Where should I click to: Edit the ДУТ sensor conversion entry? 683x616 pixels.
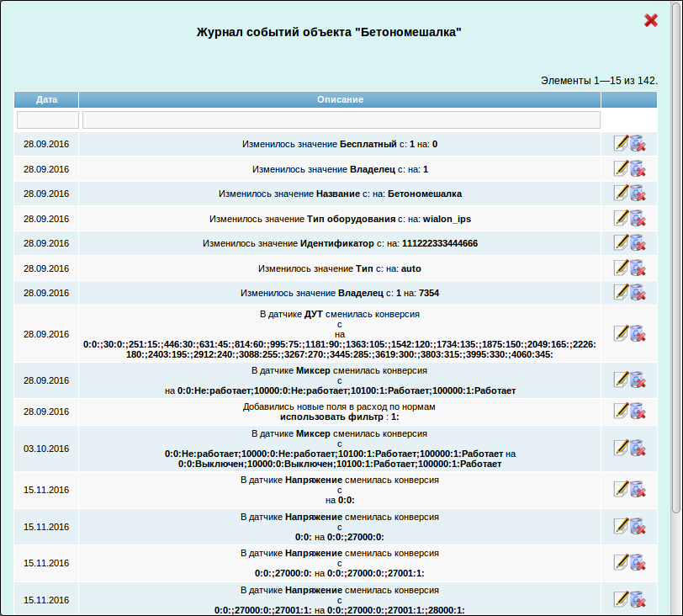click(x=621, y=333)
